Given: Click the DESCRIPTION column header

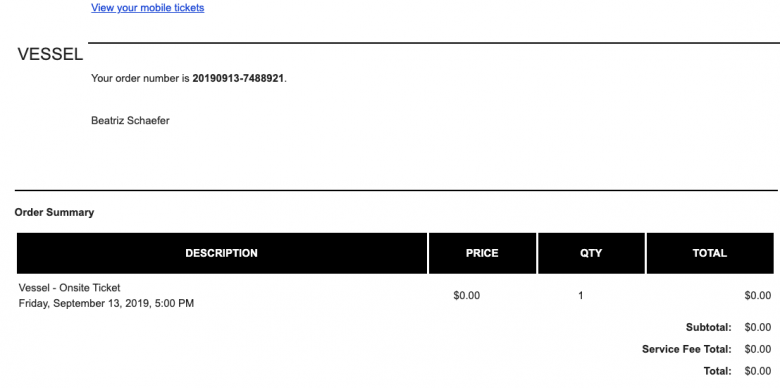Looking at the screenshot, I should [x=222, y=253].
